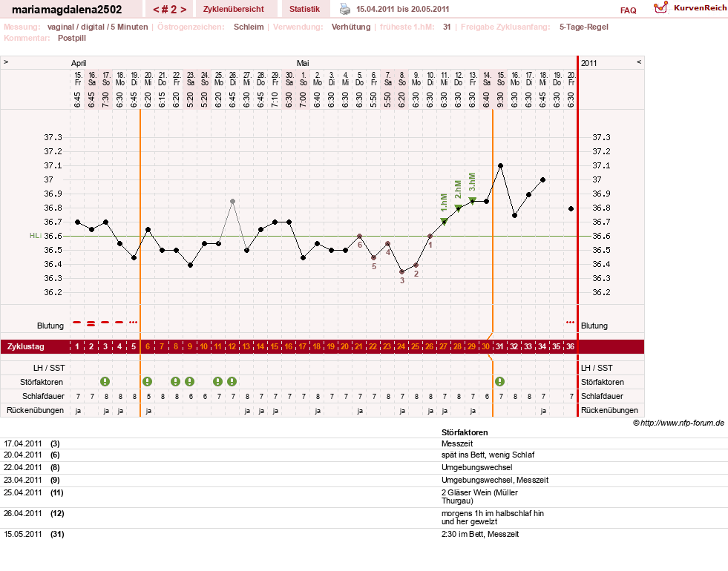The image size is (728, 571).
Task: Click the 15. Fr date header in April
Action: coord(78,79)
